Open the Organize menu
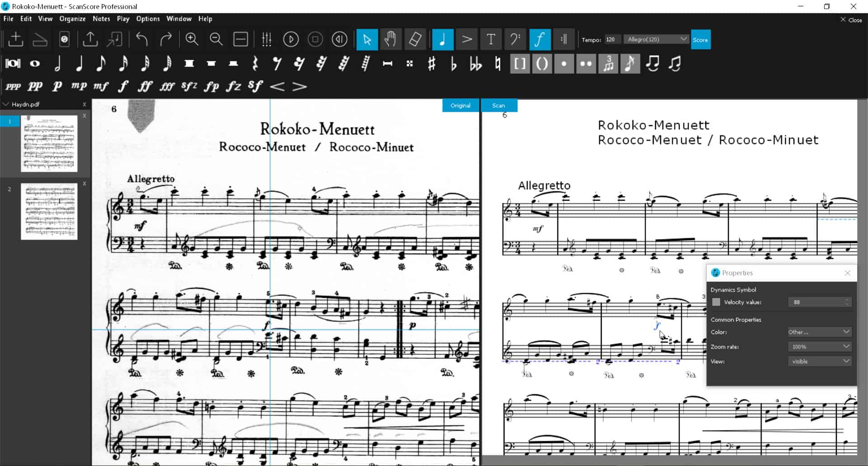Screen dimensions: 868x466 [72, 19]
